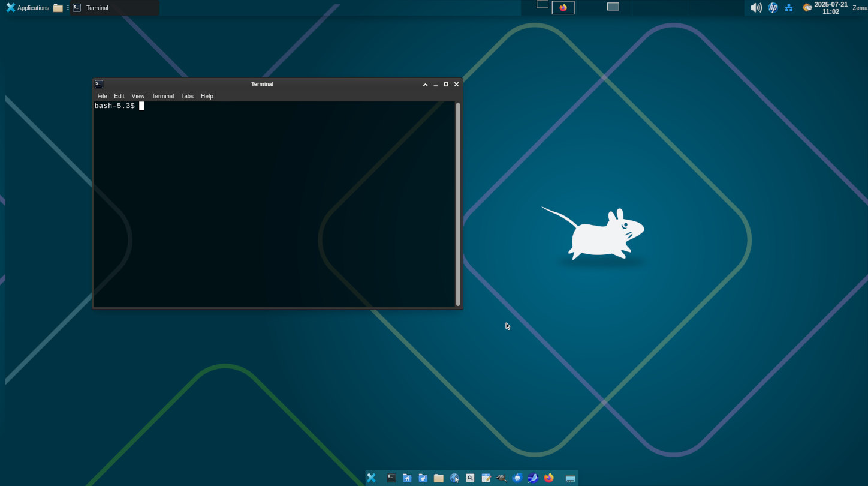Open the weather icon in the top panel
This screenshot has width=868, height=486.
point(807,8)
